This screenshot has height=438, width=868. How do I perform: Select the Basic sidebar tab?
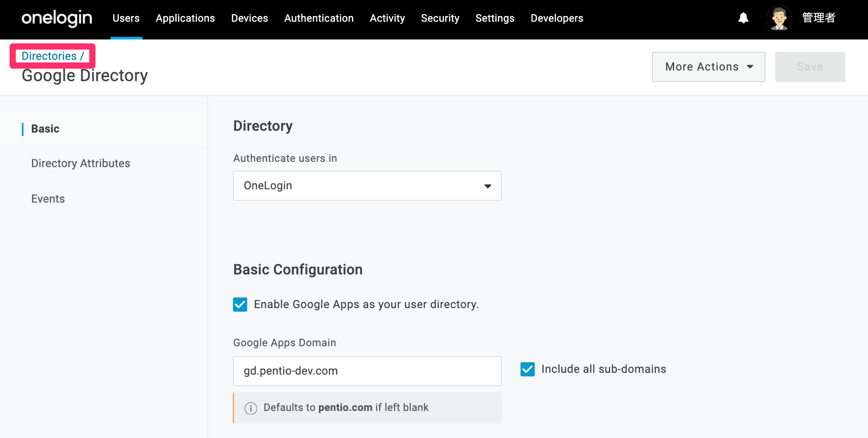point(45,129)
